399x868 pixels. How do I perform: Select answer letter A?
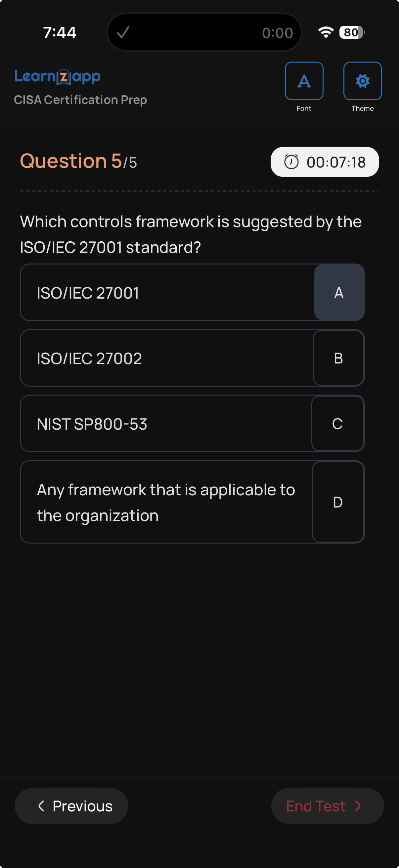click(x=339, y=293)
